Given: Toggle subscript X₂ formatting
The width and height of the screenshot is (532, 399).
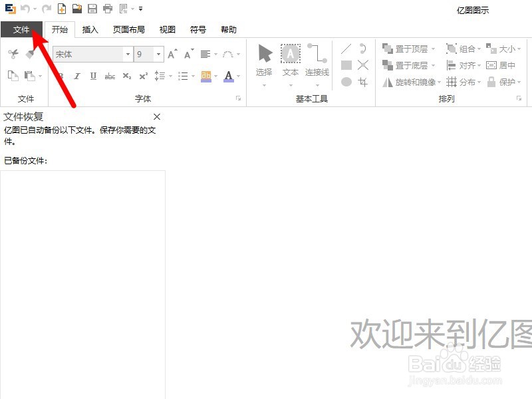Looking at the screenshot, I should point(127,76).
